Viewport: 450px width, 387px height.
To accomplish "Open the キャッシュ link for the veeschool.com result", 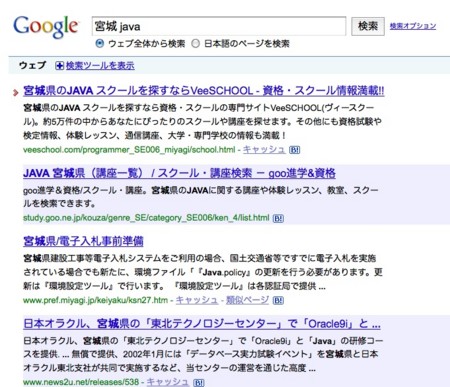I will (264, 150).
